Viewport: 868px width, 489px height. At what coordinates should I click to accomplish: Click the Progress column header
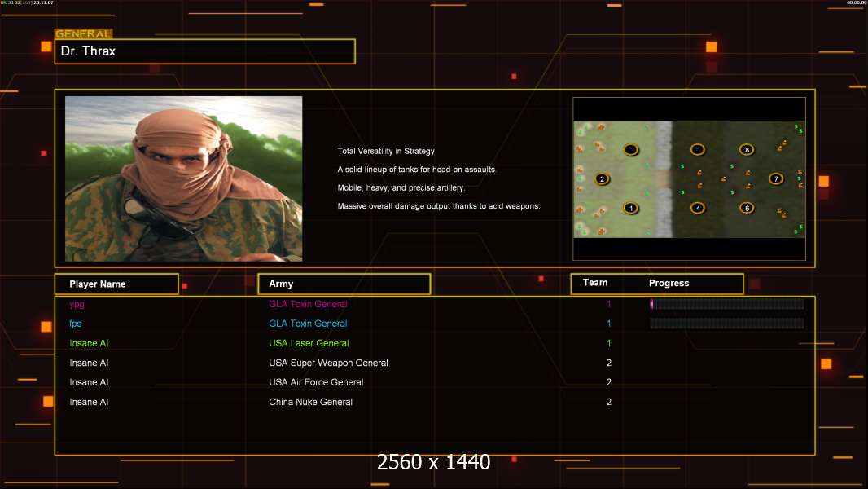click(669, 283)
